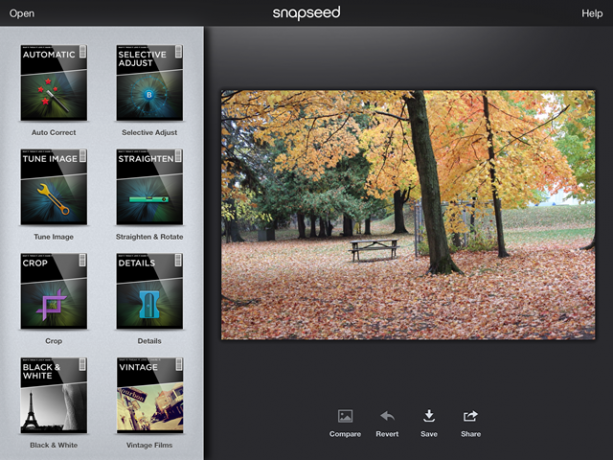Select the Selective Adjust tile

click(149, 82)
